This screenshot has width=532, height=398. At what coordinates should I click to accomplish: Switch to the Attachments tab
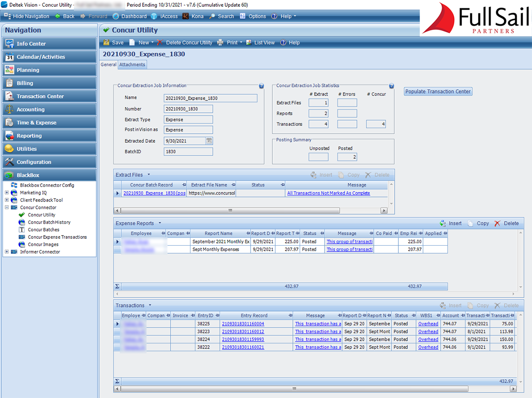(132, 65)
